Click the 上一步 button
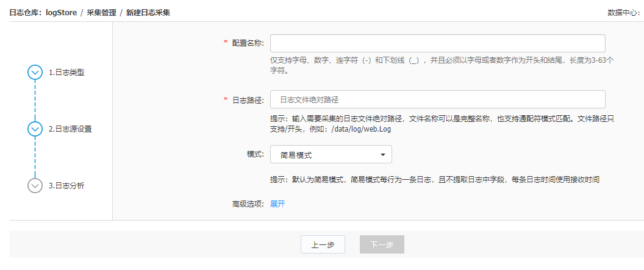Viewport: 644px width, 270px height. pos(323,244)
